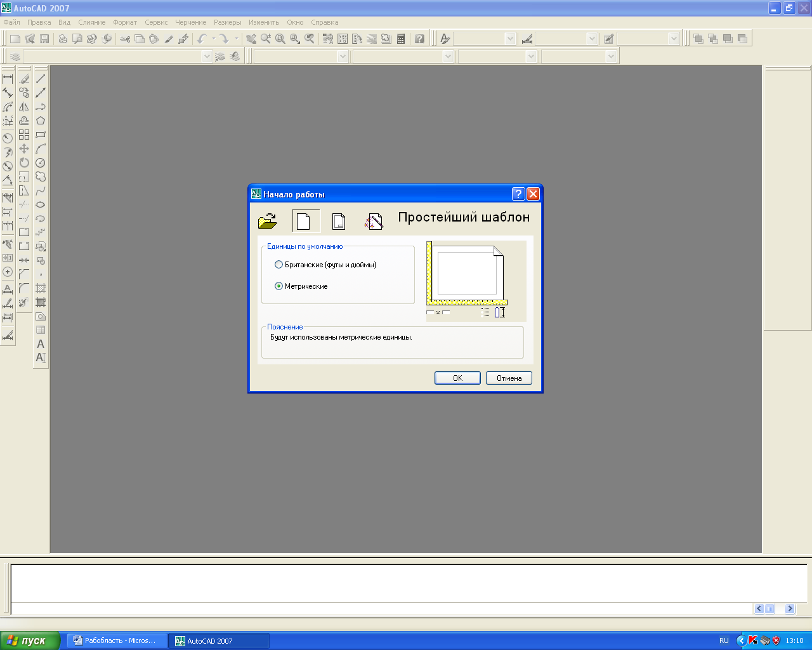This screenshot has height=650, width=812.
Task: Select the Multiline Text tool
Action: (x=41, y=344)
